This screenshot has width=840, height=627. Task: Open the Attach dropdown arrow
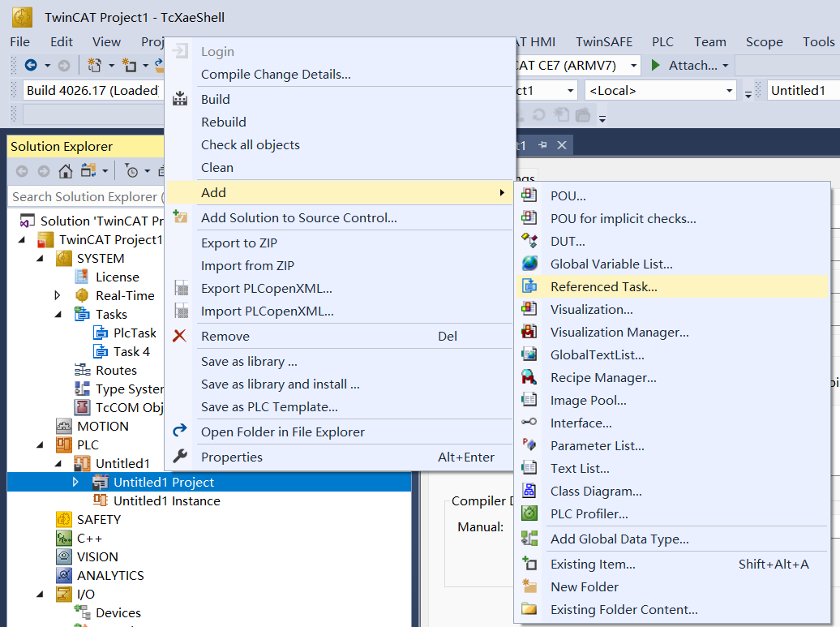click(726, 66)
